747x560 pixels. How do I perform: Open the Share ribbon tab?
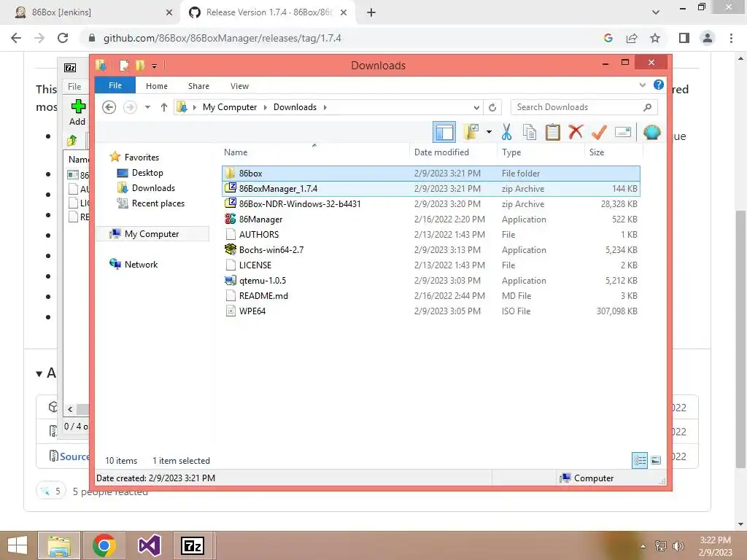click(198, 86)
